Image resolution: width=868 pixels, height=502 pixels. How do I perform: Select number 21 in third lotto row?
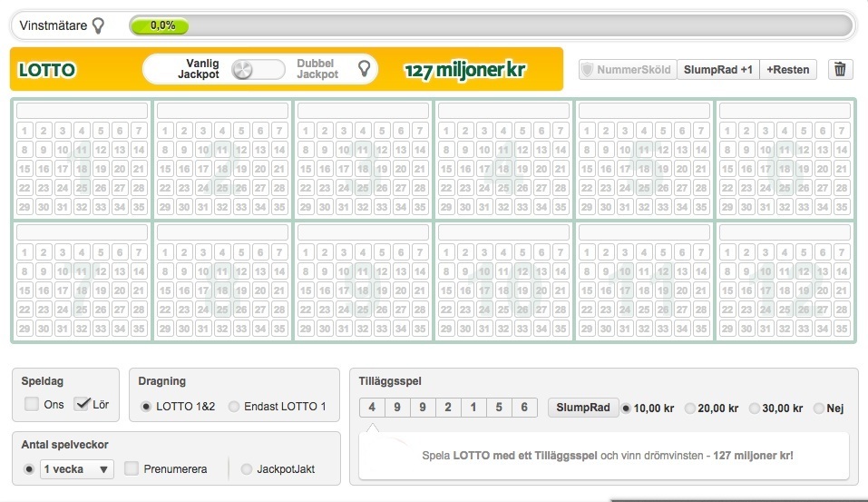point(420,169)
